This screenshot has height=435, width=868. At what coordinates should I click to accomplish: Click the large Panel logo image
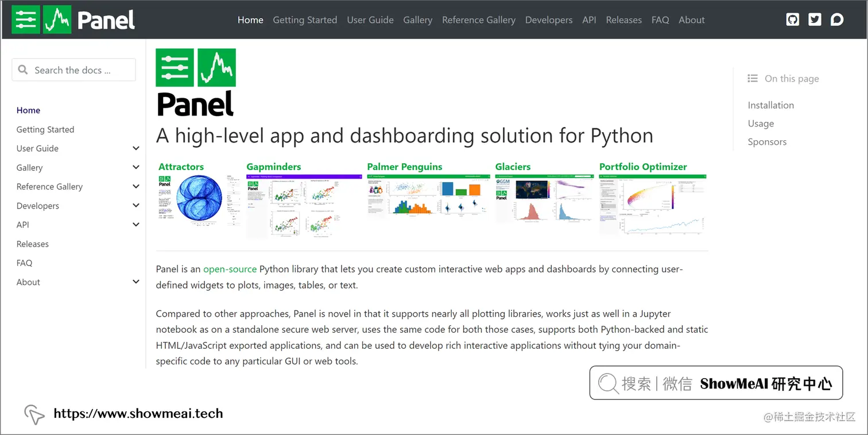[196, 82]
